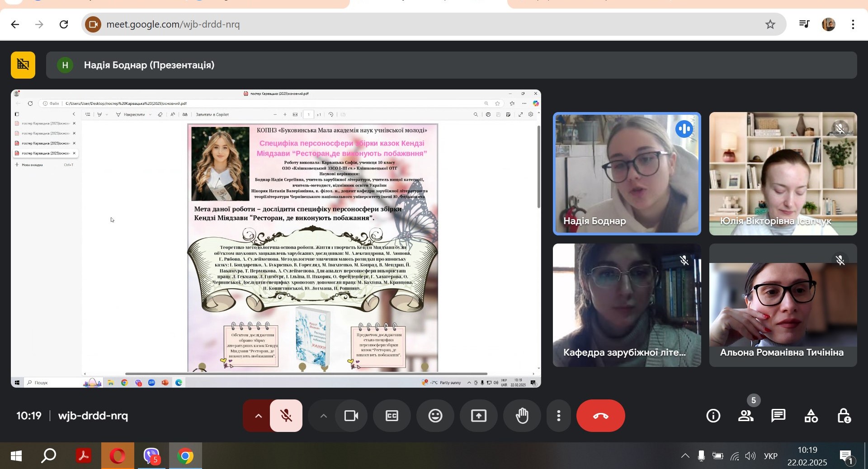This screenshot has width=868, height=469.
Task: Change input language УКР
Action: pyautogui.click(x=771, y=456)
